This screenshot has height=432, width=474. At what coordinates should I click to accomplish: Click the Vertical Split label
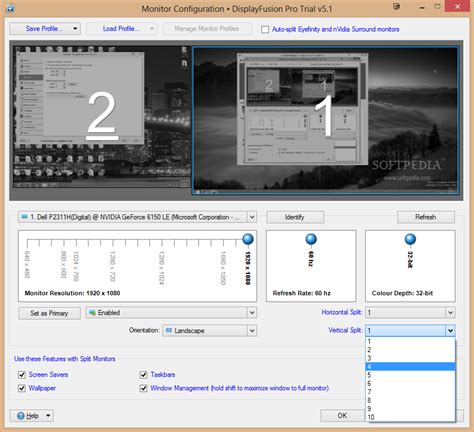pos(345,330)
